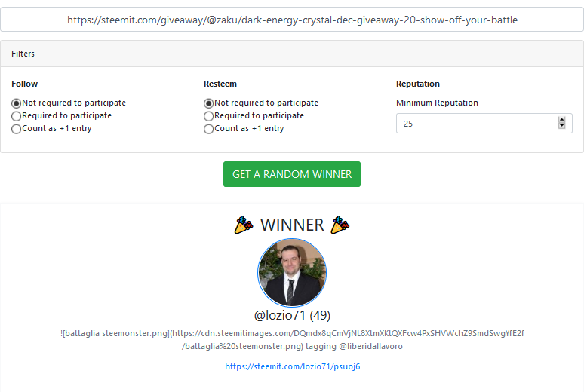
Task: Increase minimum reputation with up arrow
Action: [561, 120]
